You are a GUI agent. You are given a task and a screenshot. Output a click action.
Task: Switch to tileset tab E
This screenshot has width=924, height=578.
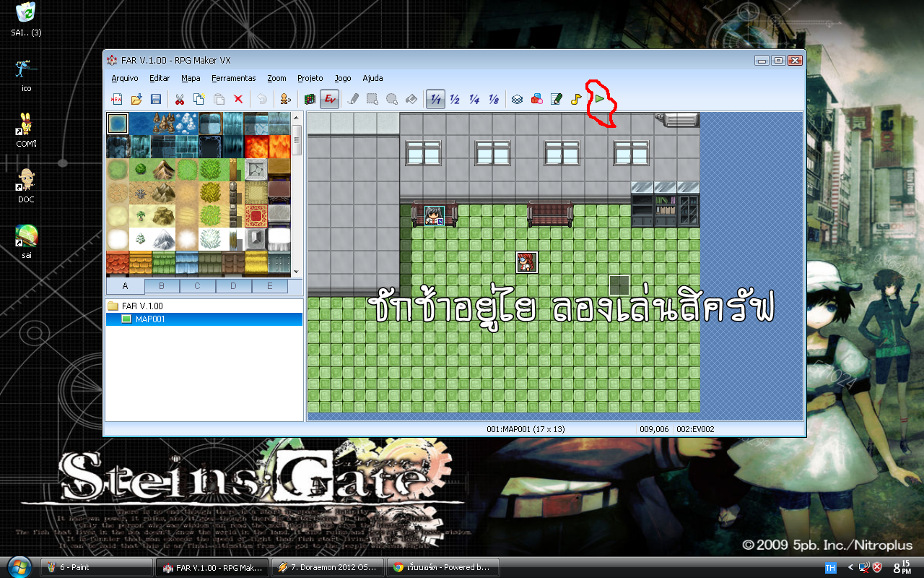point(270,286)
